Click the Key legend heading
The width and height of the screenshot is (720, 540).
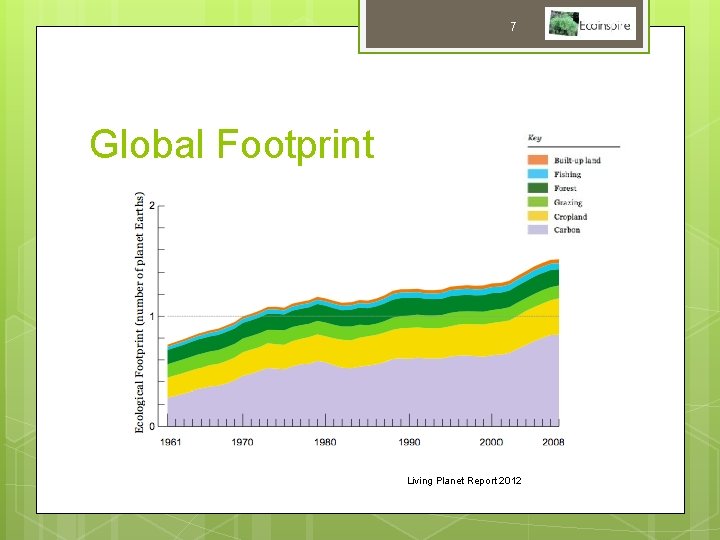[x=534, y=138]
